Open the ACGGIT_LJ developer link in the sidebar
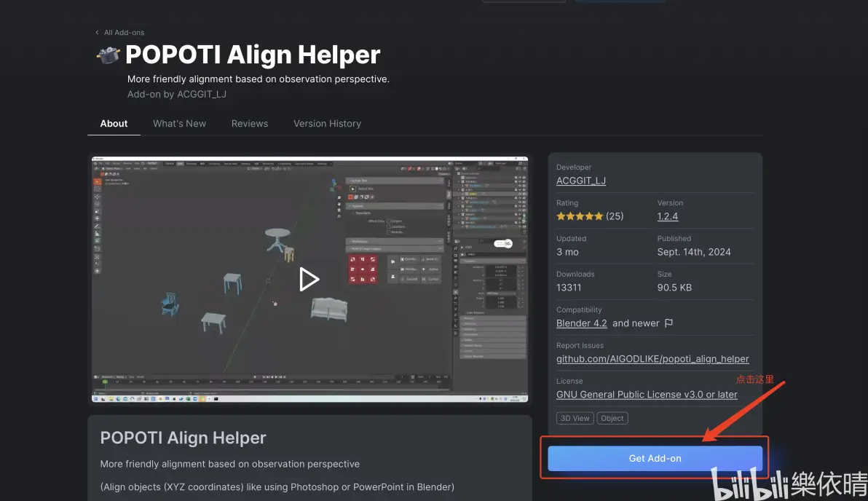The width and height of the screenshot is (868, 501). point(581,181)
